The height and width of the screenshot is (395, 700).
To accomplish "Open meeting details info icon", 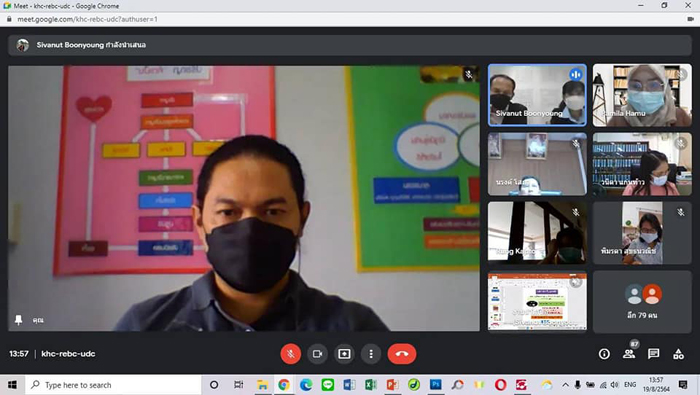I will [604, 354].
